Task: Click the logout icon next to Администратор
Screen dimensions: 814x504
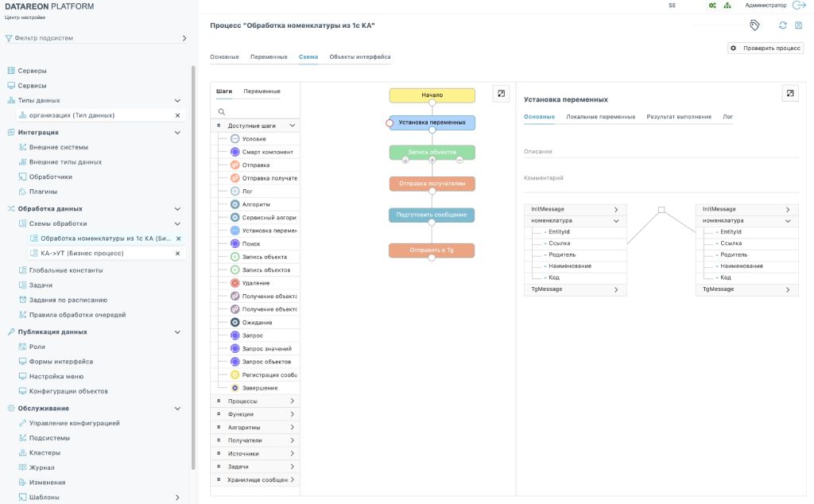Action: [x=800, y=6]
